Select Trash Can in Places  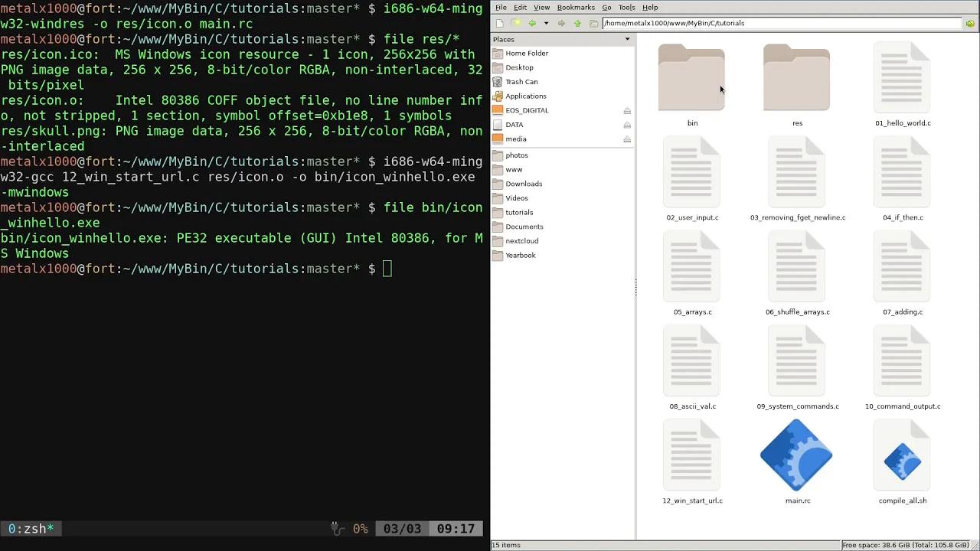pos(521,82)
